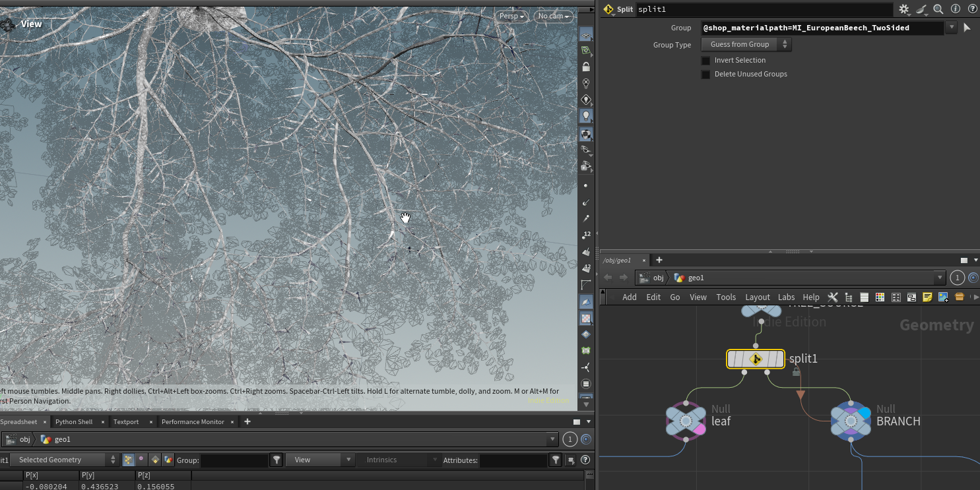Show points in the geometry spreadsheet
980x490 pixels.
128,460
